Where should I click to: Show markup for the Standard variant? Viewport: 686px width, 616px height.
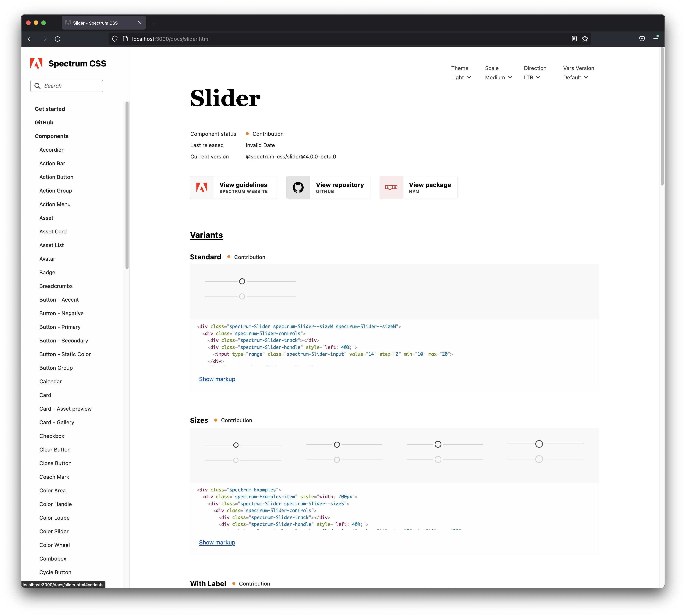217,379
